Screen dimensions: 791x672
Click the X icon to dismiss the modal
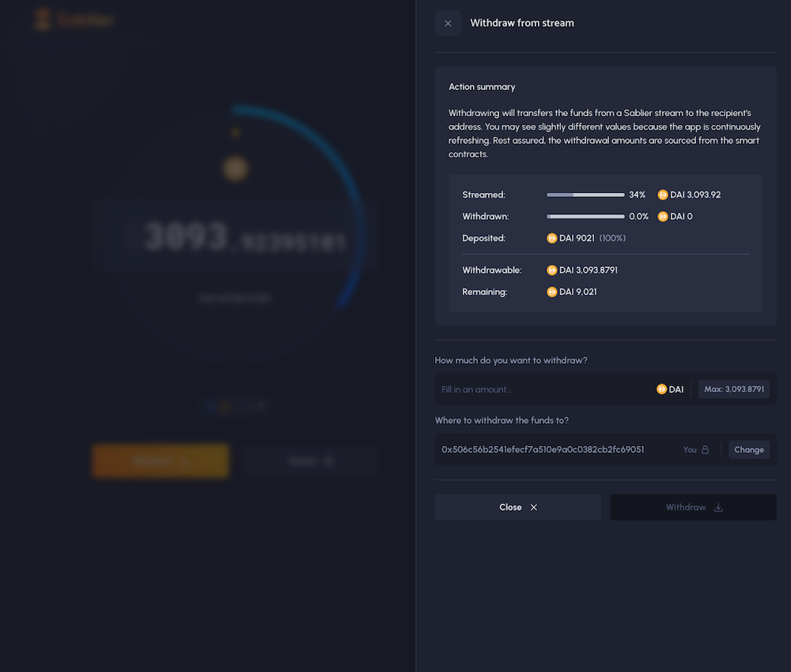click(x=448, y=23)
